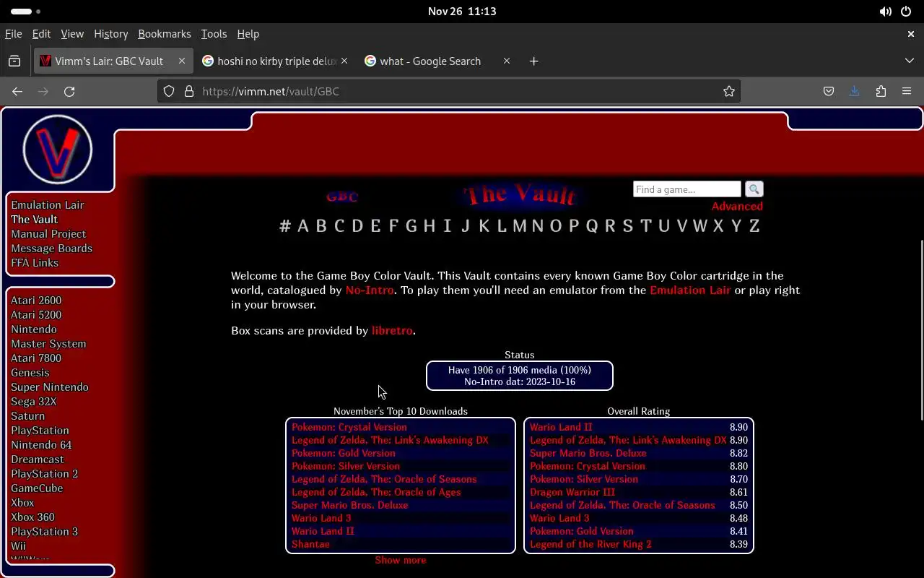
Task: Open Emulation Lair in sidebar
Action: [48, 205]
